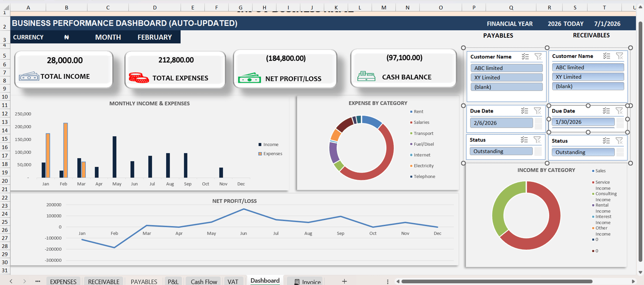
Task: Open the Invoice sheet tab
Action: coord(307,282)
